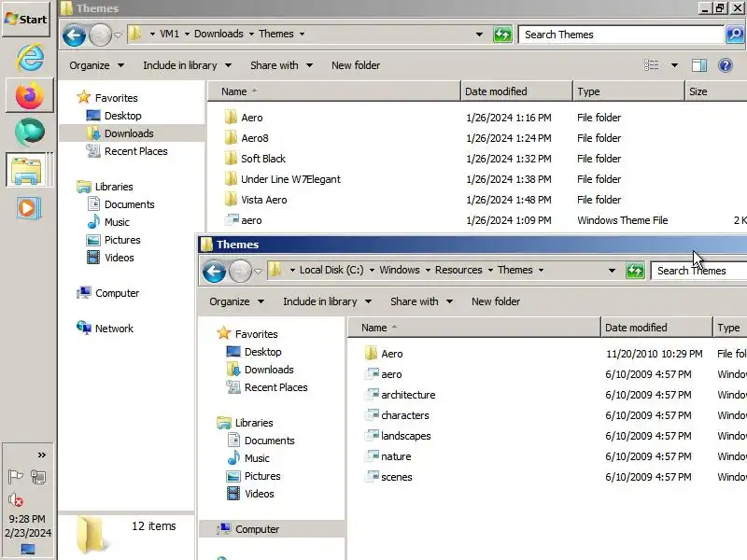Click New folder in back window
Image resolution: width=747 pixels, height=560 pixels.
pos(356,65)
